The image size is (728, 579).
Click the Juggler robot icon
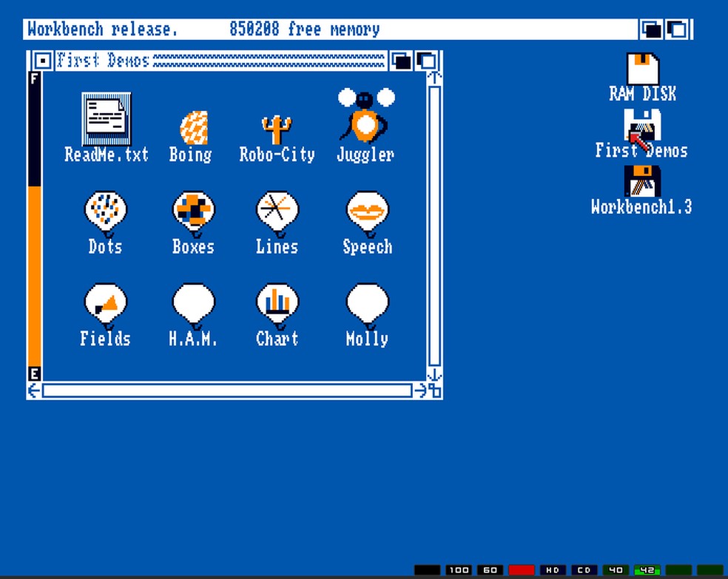coord(366,115)
